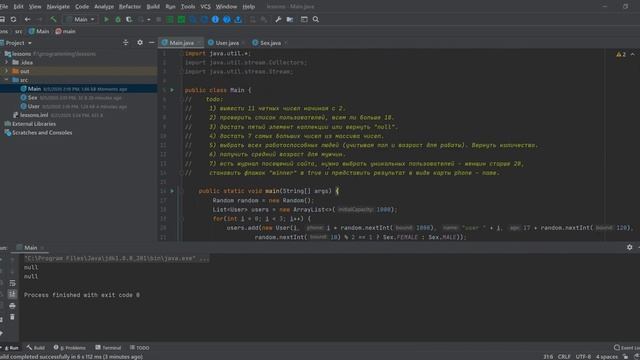640x360 pixels.
Task: Click the inspection chevron near warnings count
Action: [633, 54]
